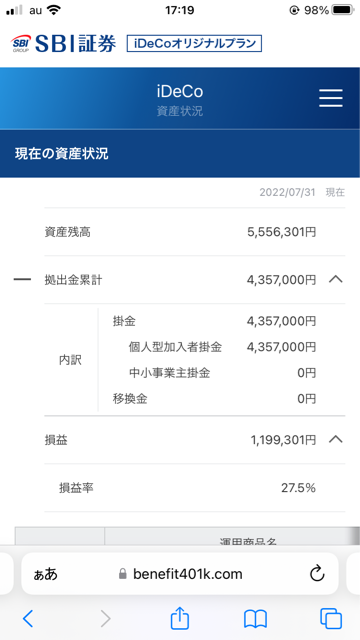Tap the iDeCo 資産状況 title
The height and width of the screenshot is (640, 360).
coord(180,100)
